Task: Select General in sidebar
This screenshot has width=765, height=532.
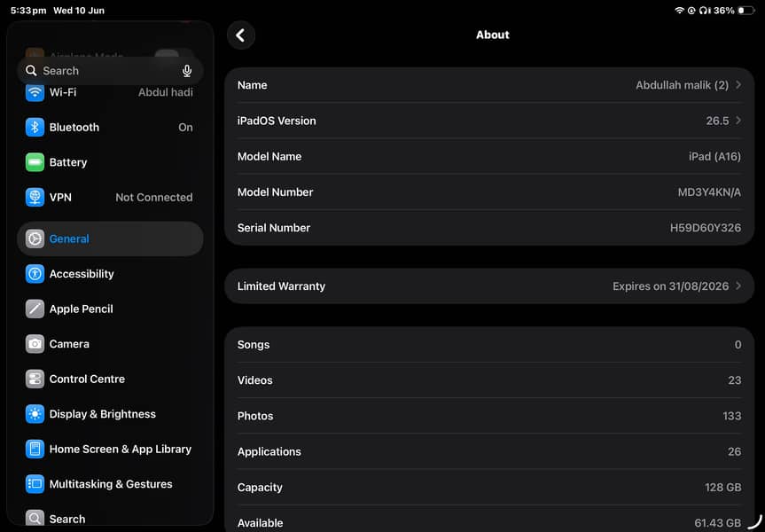Action: (x=110, y=239)
